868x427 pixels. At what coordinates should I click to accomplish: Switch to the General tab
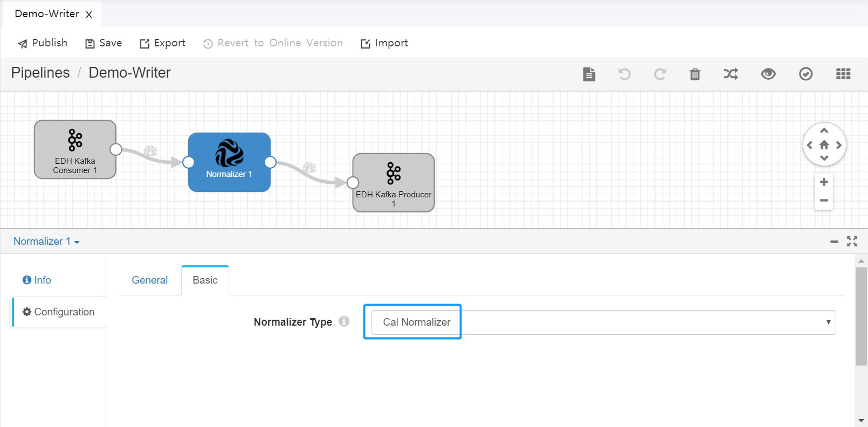150,280
